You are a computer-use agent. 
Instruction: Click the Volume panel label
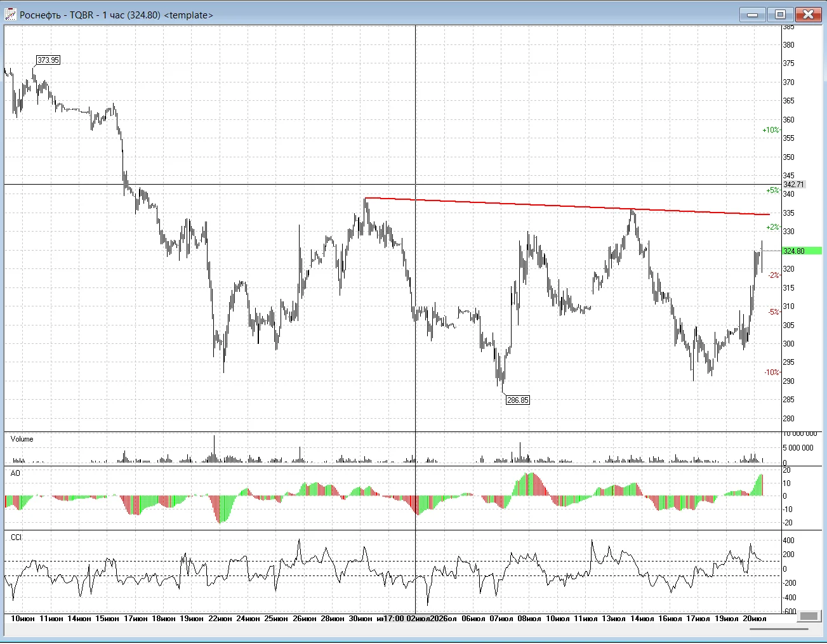pyautogui.click(x=22, y=439)
